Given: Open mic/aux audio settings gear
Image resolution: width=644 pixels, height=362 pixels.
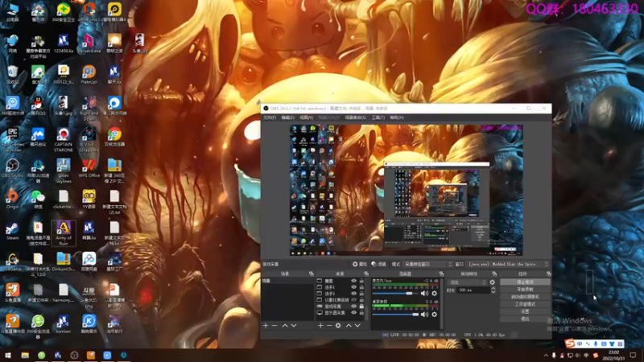Looking at the screenshot, I should coord(434,294).
